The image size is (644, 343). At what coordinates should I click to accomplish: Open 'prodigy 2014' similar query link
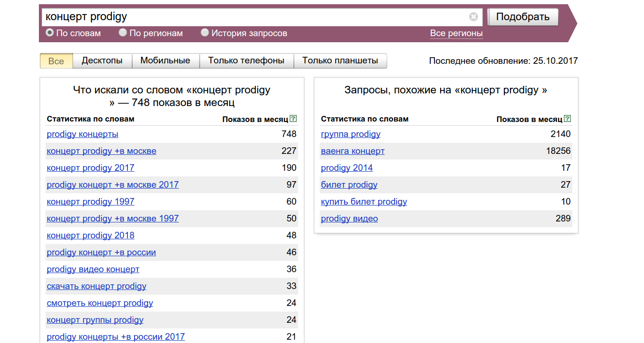click(x=347, y=168)
